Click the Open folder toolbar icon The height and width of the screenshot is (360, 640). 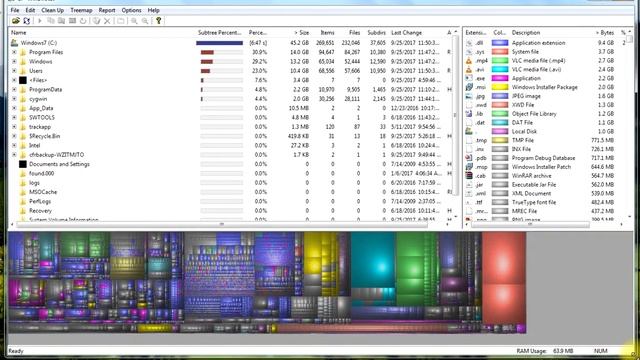pyautogui.click(x=16, y=21)
